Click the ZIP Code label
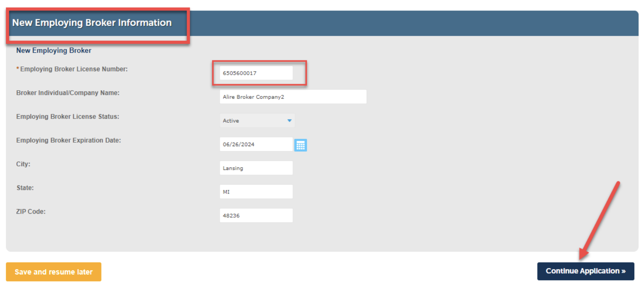 click(x=31, y=211)
